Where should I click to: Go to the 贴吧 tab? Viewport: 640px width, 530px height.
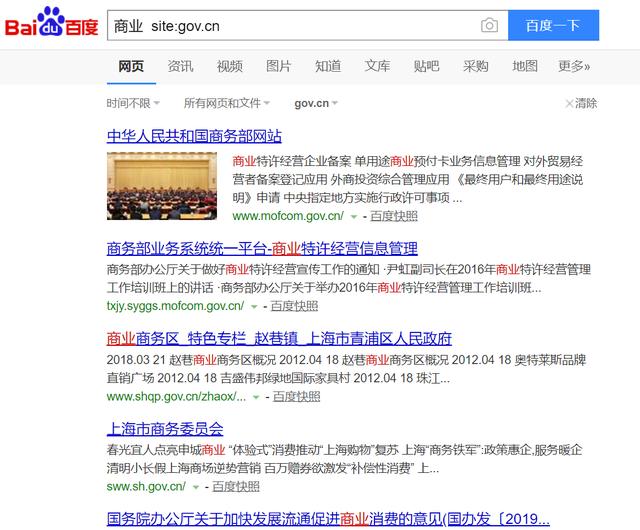click(426, 66)
